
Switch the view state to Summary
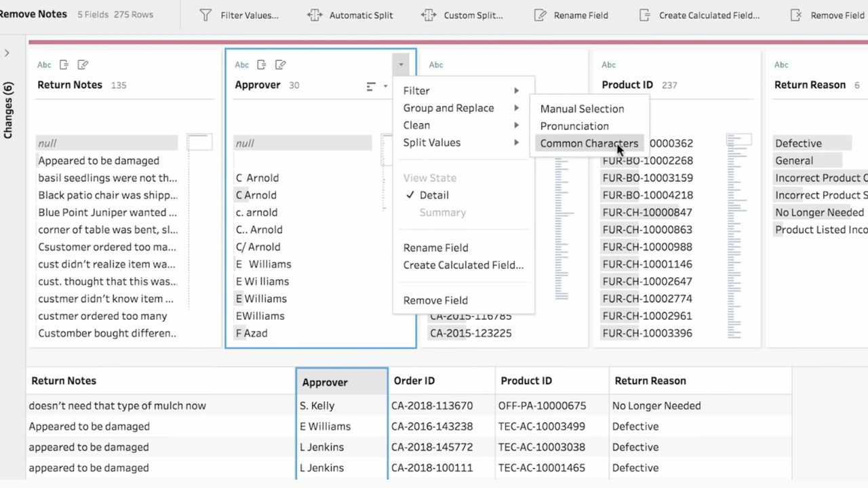[x=443, y=212]
